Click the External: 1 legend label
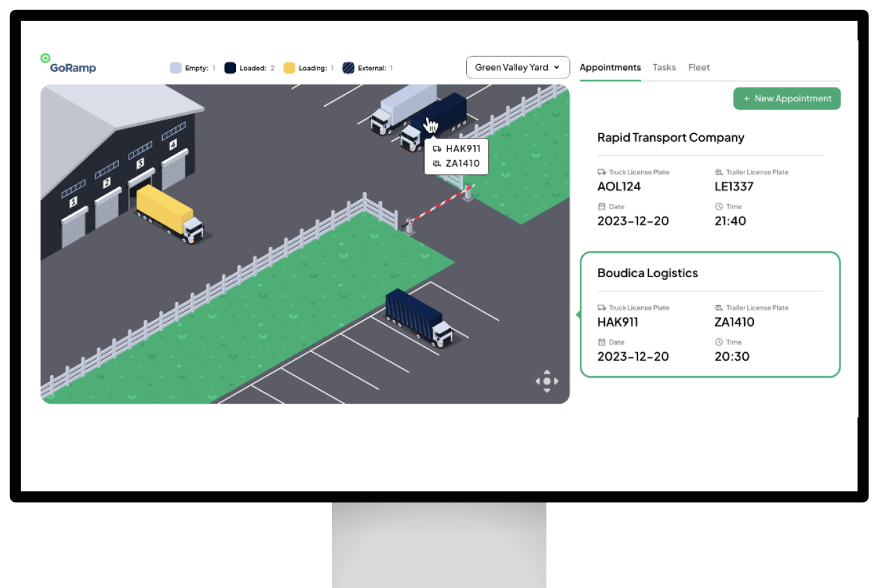Screen dimensions: 879x588 (x=376, y=68)
